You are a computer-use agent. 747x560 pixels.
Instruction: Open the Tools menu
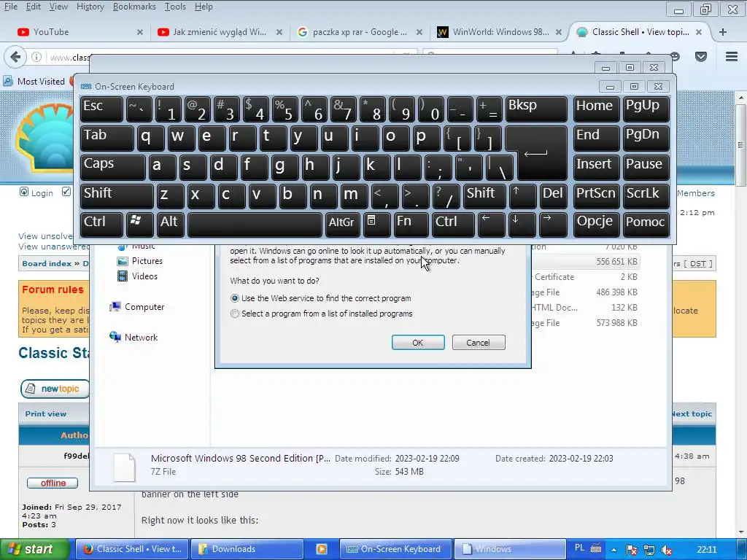(175, 7)
